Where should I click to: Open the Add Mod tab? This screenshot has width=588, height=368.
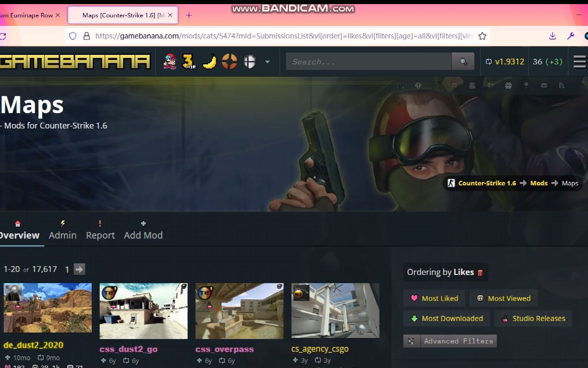click(x=143, y=231)
